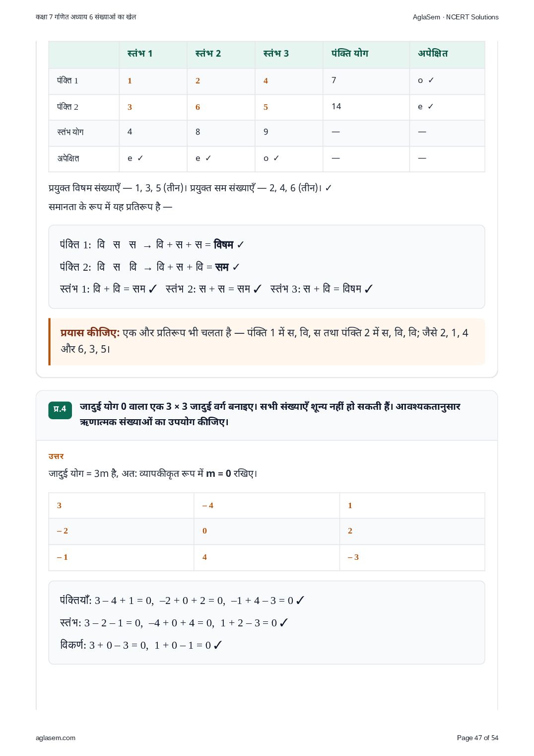Click the magic square cell with – 3
This screenshot has height=756, width=534.
pos(412,557)
